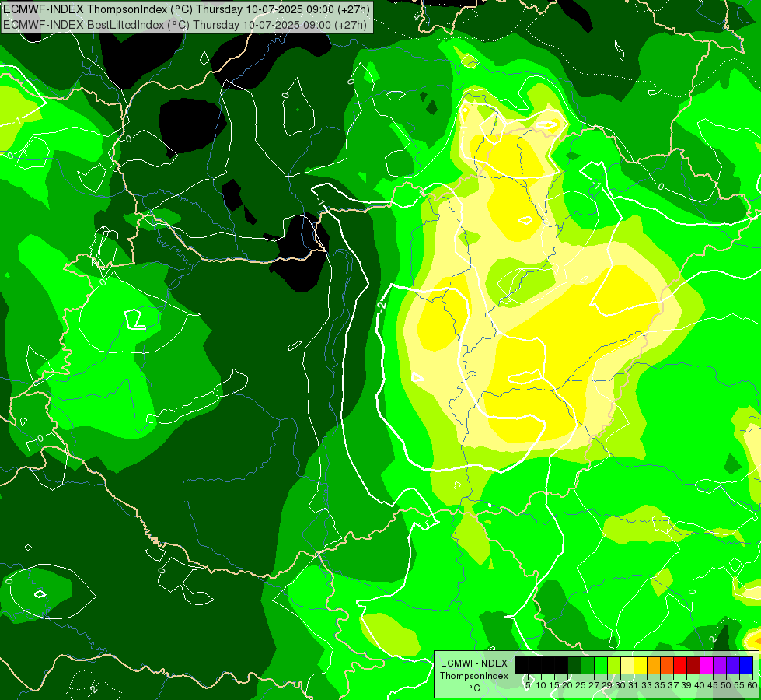Click legend tick value 45

(x=713, y=685)
